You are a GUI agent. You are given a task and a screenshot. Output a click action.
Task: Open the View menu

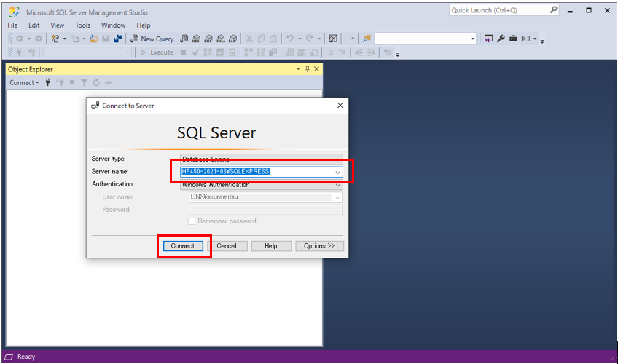pyautogui.click(x=58, y=25)
